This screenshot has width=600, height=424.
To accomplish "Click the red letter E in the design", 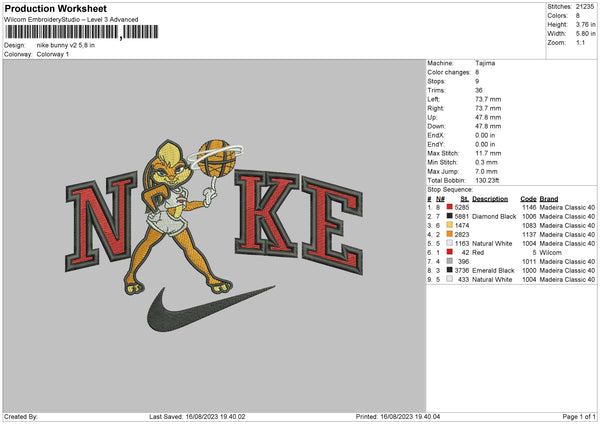I will pos(331,227).
